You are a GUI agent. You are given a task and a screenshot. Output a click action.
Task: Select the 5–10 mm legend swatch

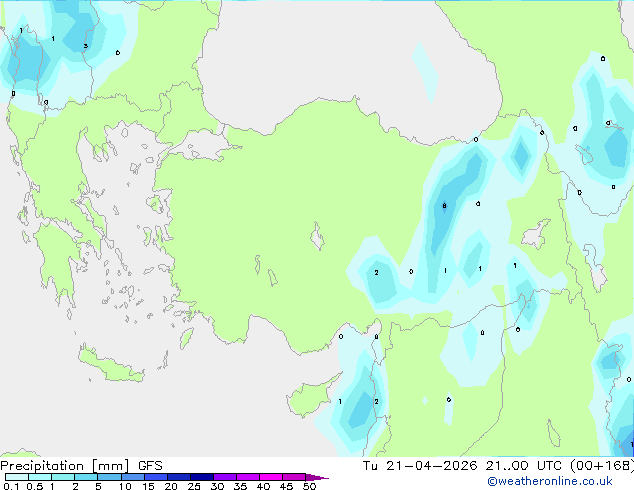(x=109, y=477)
